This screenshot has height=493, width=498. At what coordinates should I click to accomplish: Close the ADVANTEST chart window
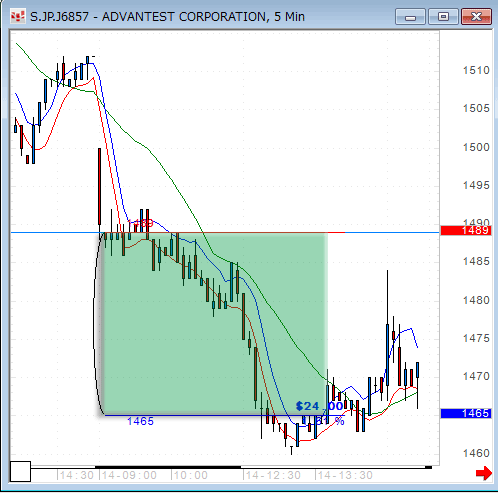tap(476, 17)
